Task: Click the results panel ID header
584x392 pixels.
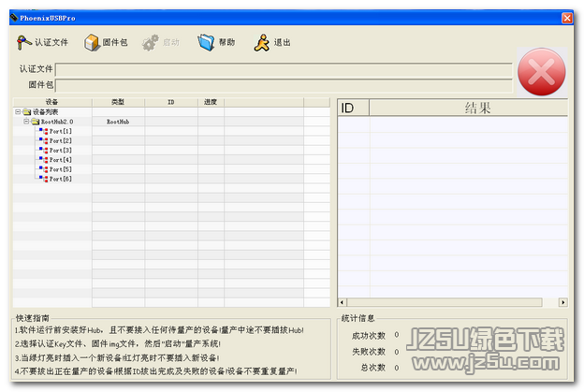Action: [x=354, y=108]
